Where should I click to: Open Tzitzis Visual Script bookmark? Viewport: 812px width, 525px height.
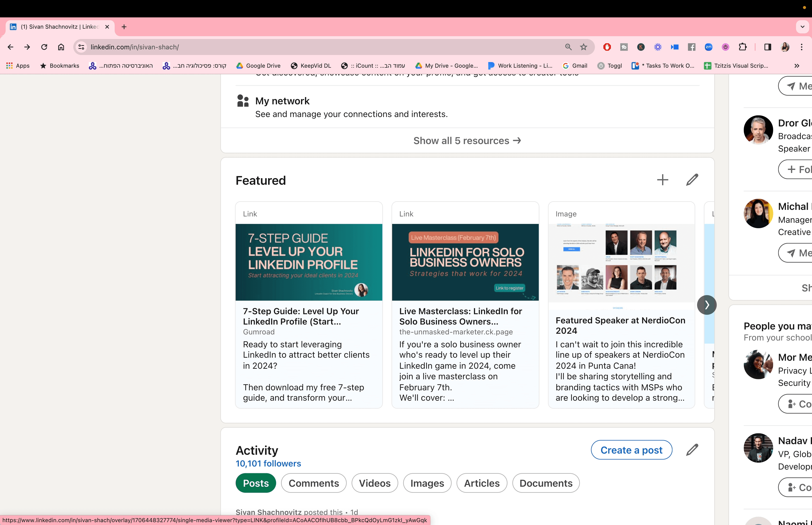click(x=736, y=66)
